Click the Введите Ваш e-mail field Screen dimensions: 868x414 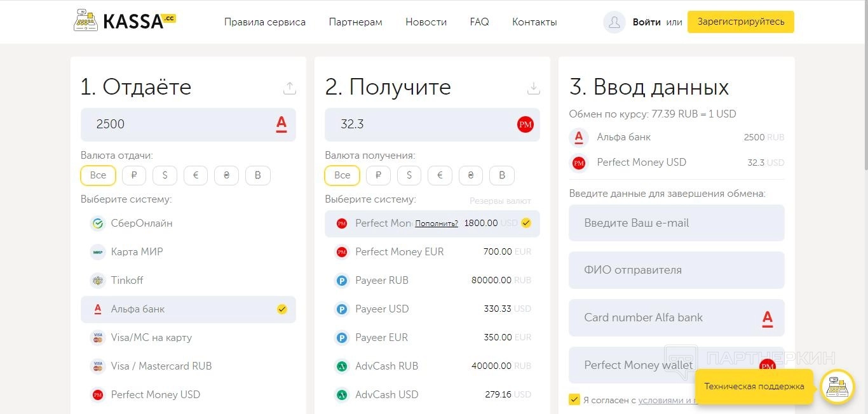point(677,223)
